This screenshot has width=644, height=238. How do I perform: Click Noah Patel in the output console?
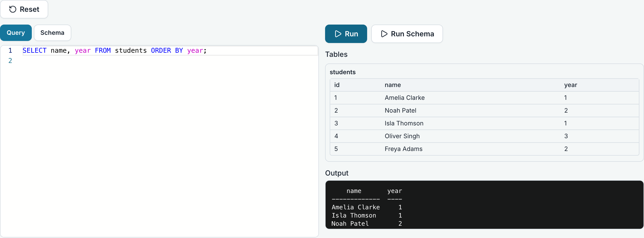click(350, 224)
